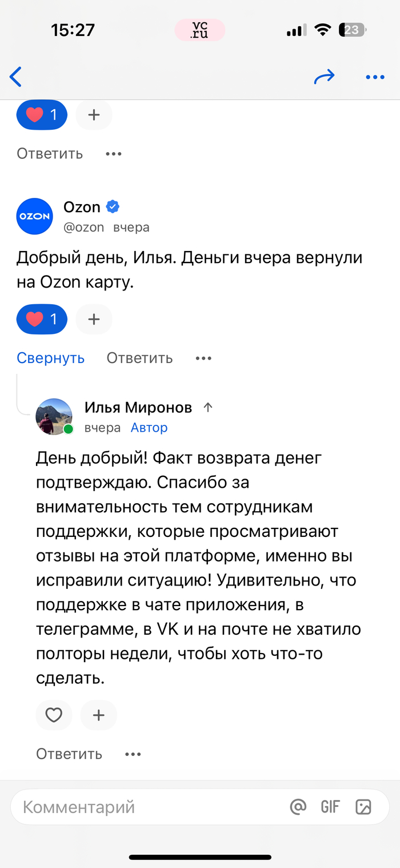The image size is (400, 868).
Task: Like Илья Миронов's reply with heart
Action: 54,715
